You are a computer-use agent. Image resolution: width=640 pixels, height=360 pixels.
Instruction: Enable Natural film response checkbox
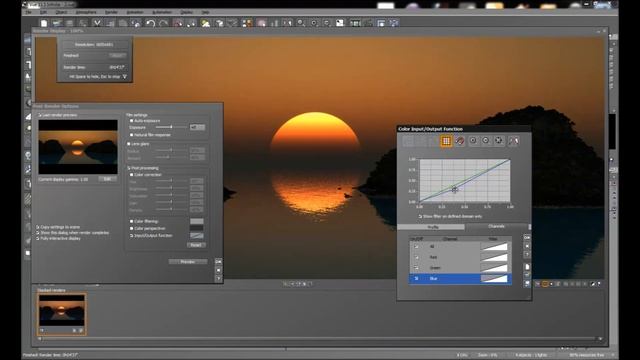pos(131,135)
